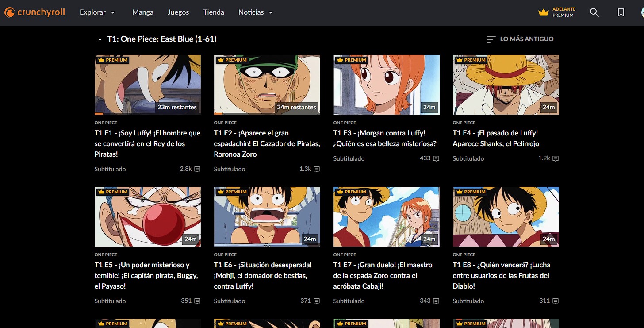The height and width of the screenshot is (328, 644).
Task: Click the Premium badge on E4 thumbnail
Action: click(471, 60)
